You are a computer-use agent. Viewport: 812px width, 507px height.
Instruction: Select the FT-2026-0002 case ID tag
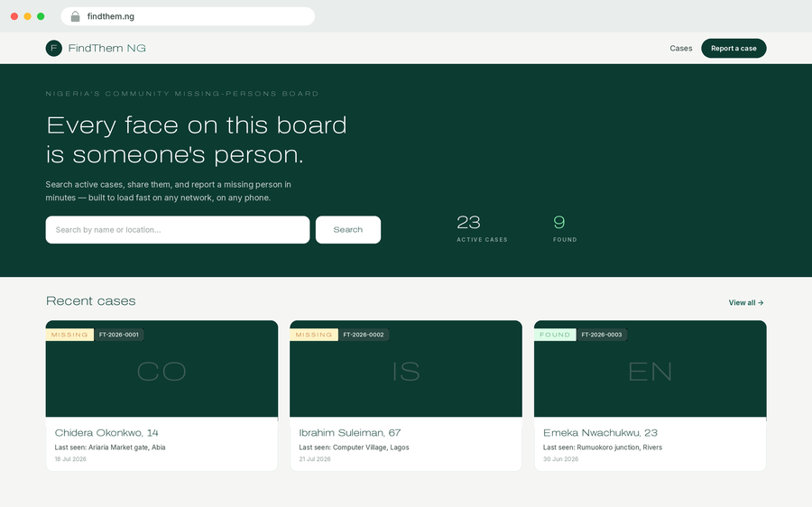click(364, 335)
